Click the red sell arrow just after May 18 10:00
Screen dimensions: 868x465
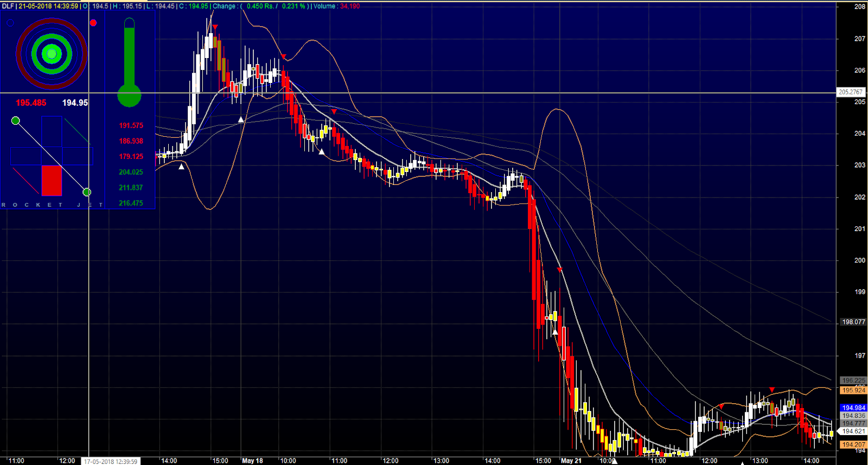click(x=283, y=56)
